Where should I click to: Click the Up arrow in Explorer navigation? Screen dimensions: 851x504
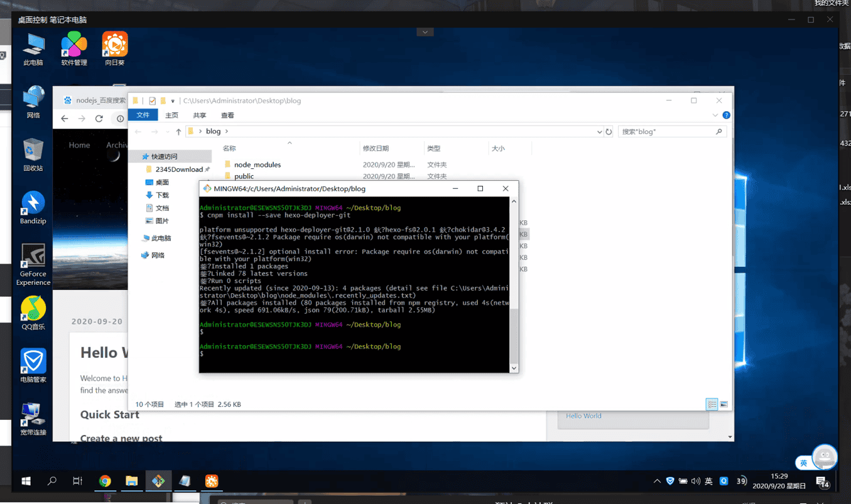(178, 132)
